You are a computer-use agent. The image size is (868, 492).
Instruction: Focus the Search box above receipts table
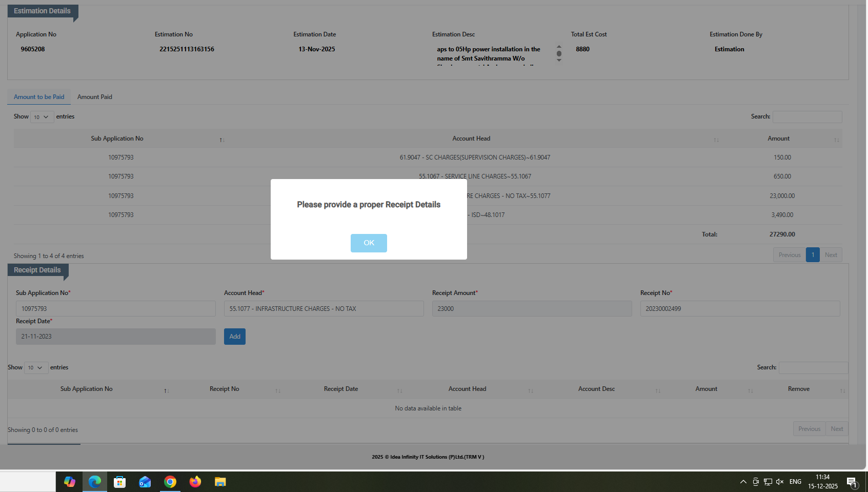[813, 368]
